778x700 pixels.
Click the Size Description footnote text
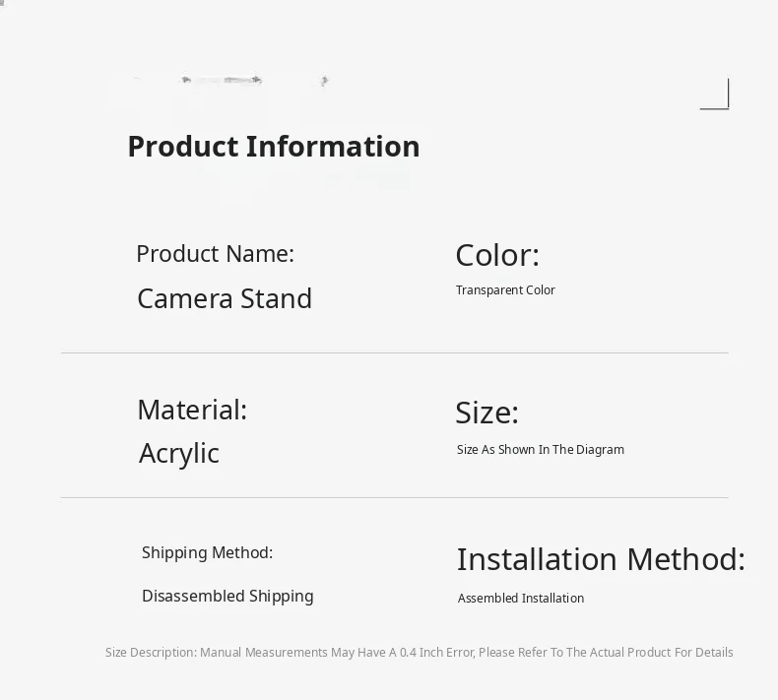tap(419, 653)
